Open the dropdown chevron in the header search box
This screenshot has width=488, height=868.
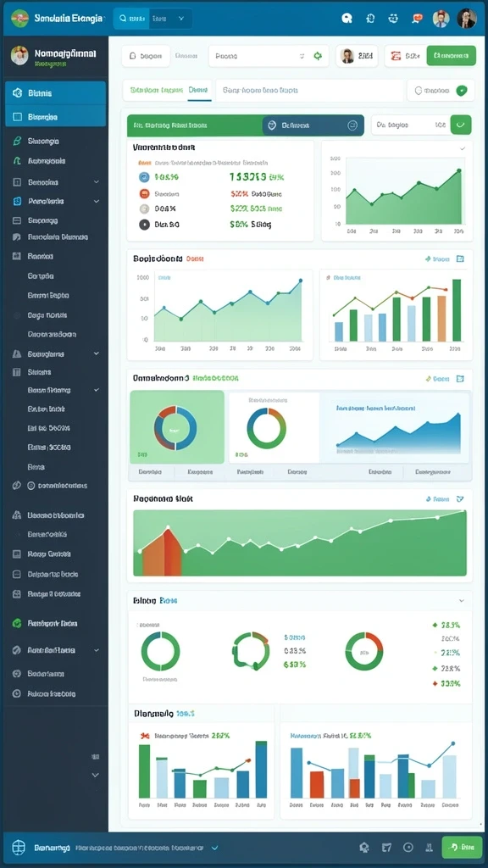181,19
